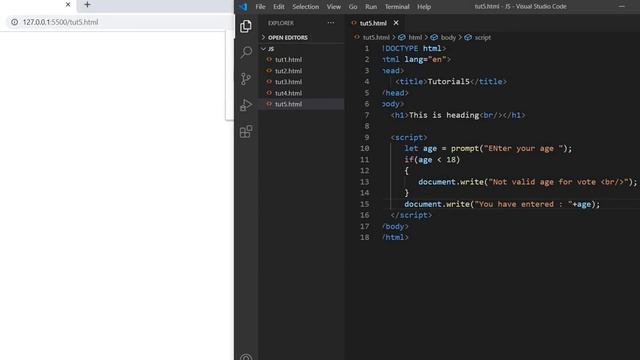Click the closing script tag on line 16
Screen dimensions: 640x360
pyautogui.click(x=411, y=215)
